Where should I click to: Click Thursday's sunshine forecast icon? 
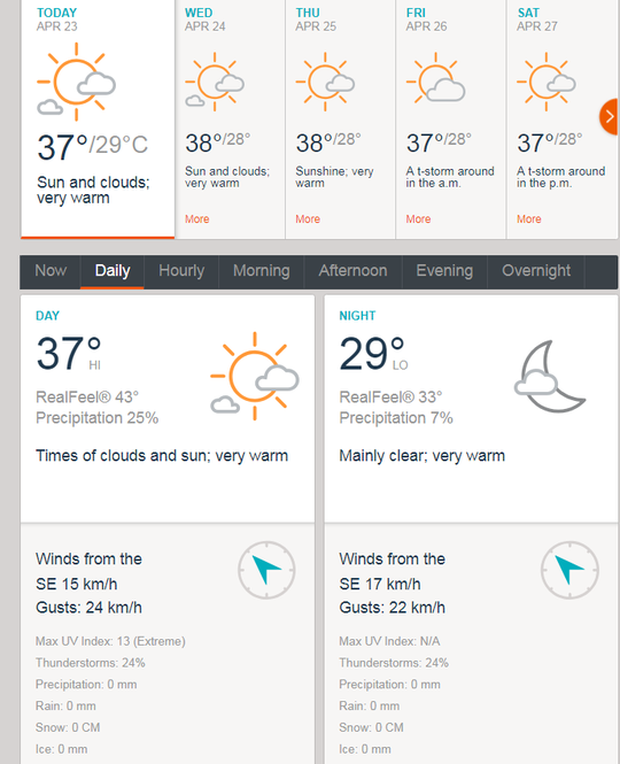coord(325,82)
